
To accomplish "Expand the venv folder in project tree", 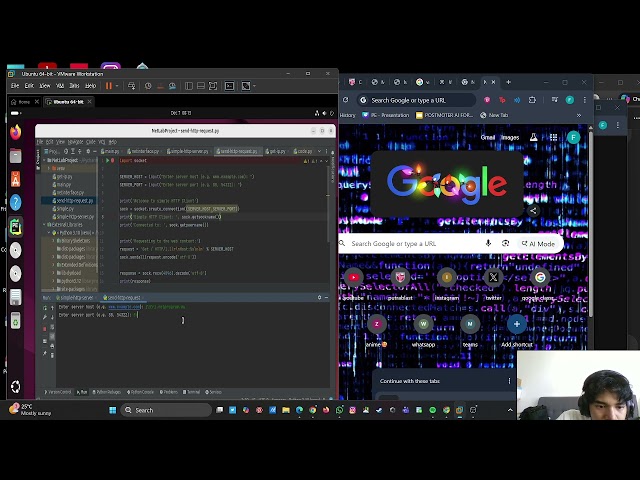I will pos(49,168).
